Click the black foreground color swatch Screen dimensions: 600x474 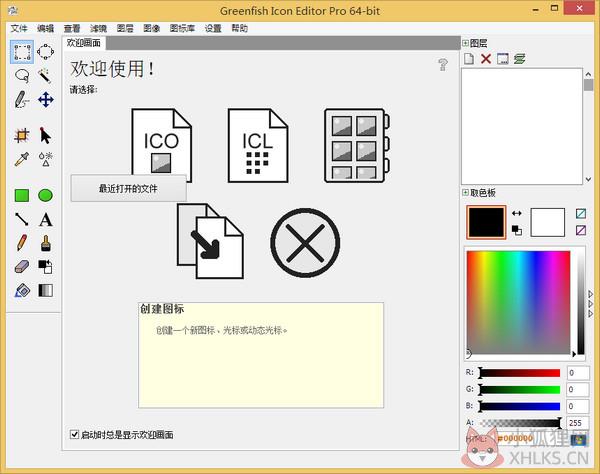pos(486,222)
